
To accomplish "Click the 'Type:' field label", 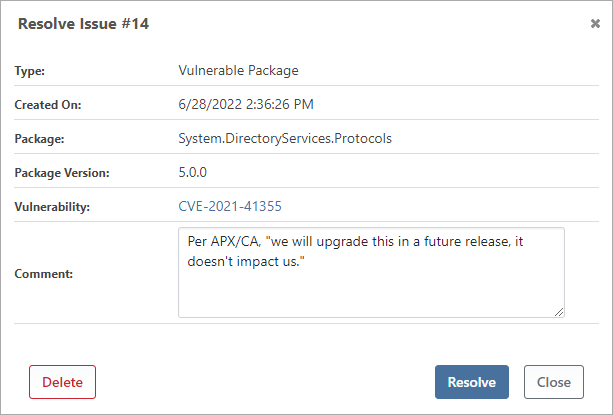I will (30, 71).
